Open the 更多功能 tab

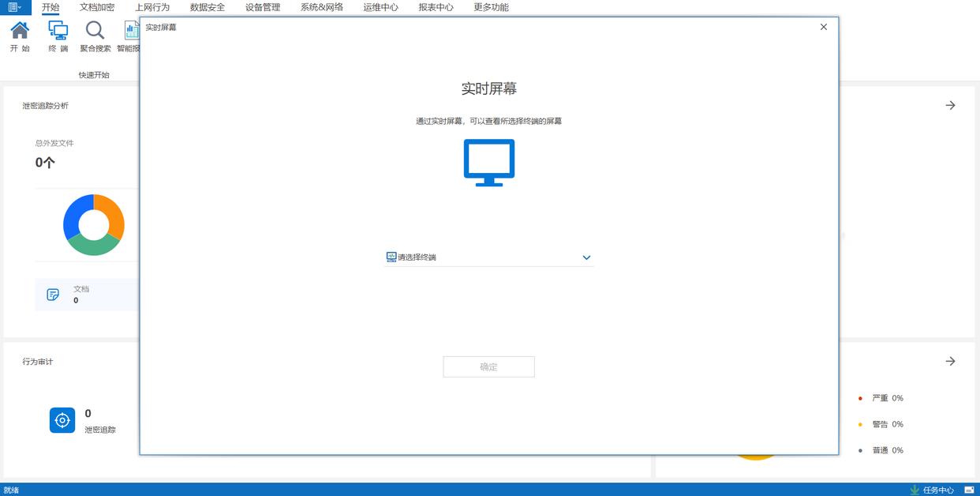click(x=492, y=7)
